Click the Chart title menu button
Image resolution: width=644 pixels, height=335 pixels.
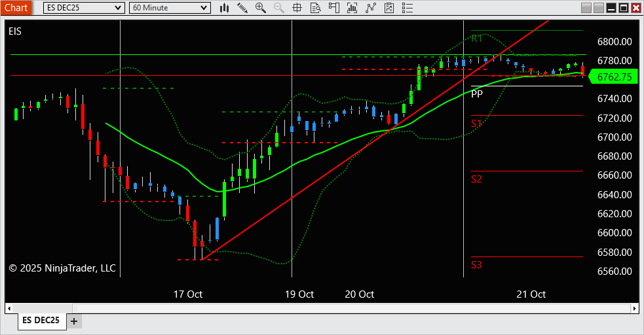16,8
